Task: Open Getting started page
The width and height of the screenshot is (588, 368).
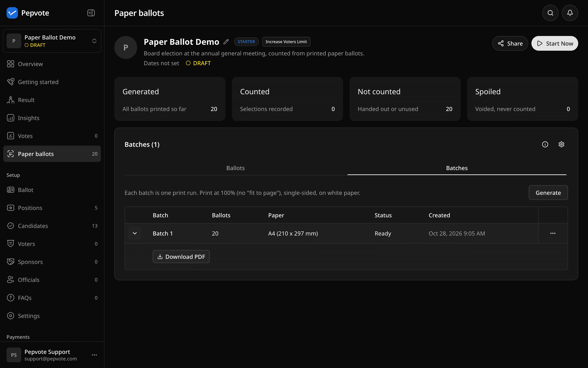Action: coord(52,82)
